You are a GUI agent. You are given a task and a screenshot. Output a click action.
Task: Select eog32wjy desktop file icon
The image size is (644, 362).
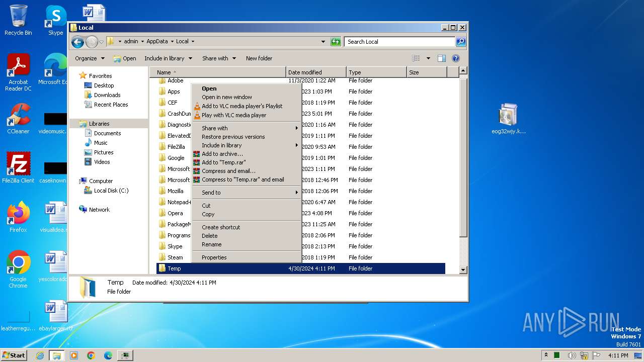point(508,119)
